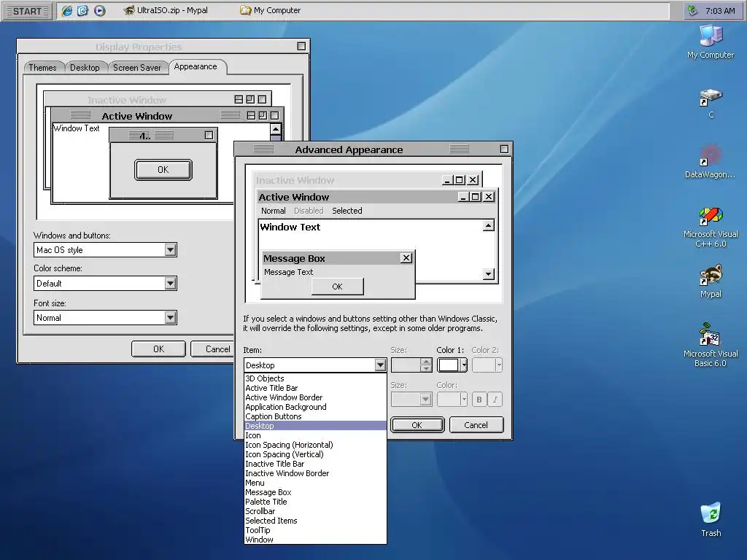Open the DataWagon desktop shortcut
747x560 pixels.
pyautogui.click(x=711, y=162)
